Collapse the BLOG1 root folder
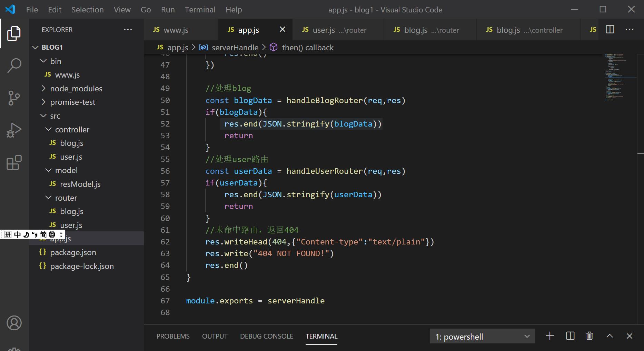The width and height of the screenshot is (644, 351). point(35,47)
